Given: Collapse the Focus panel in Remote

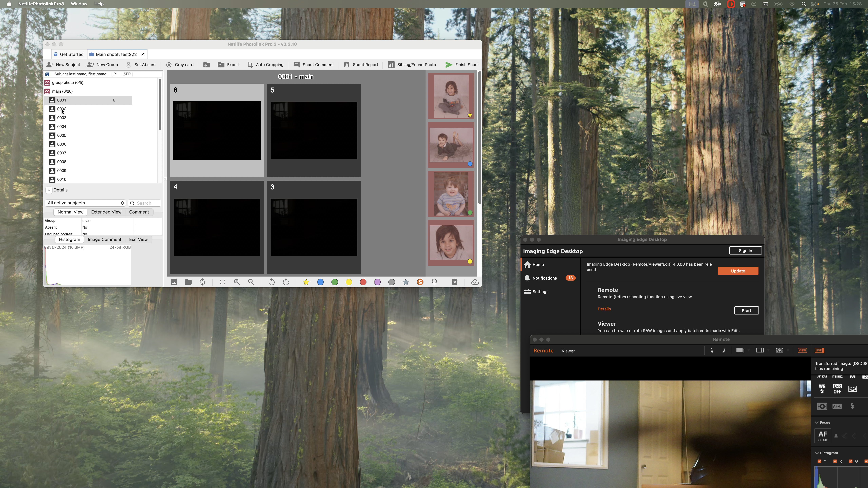Looking at the screenshot, I should 817,422.
